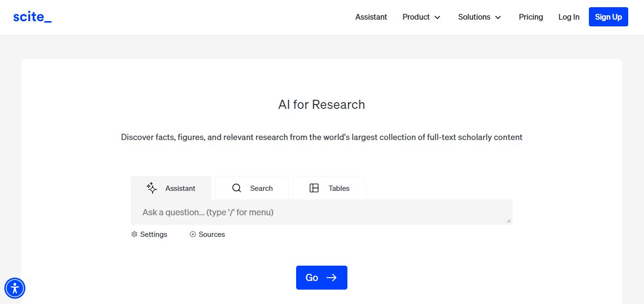The width and height of the screenshot is (644, 304).
Task: Go to the Pricing page
Action: click(530, 17)
